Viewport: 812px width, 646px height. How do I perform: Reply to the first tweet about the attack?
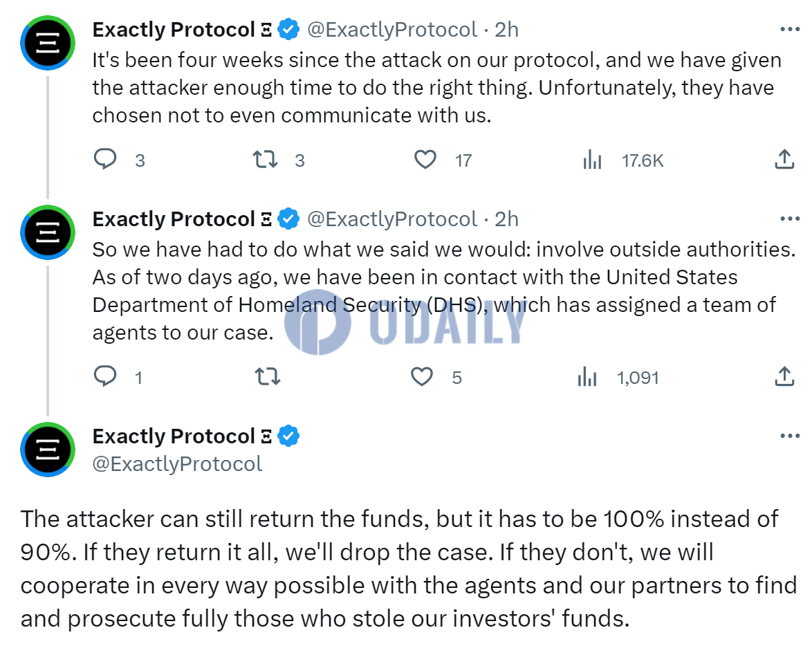click(x=105, y=159)
